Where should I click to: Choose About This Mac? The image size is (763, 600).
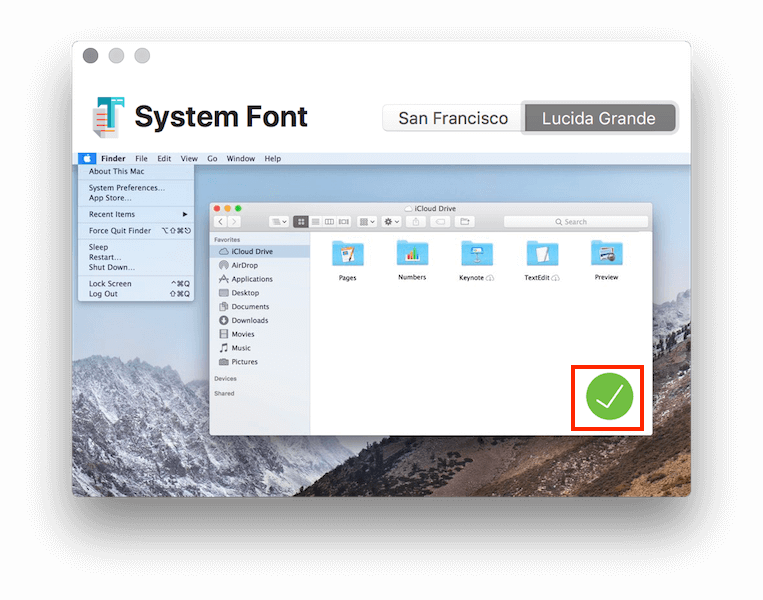[136, 171]
